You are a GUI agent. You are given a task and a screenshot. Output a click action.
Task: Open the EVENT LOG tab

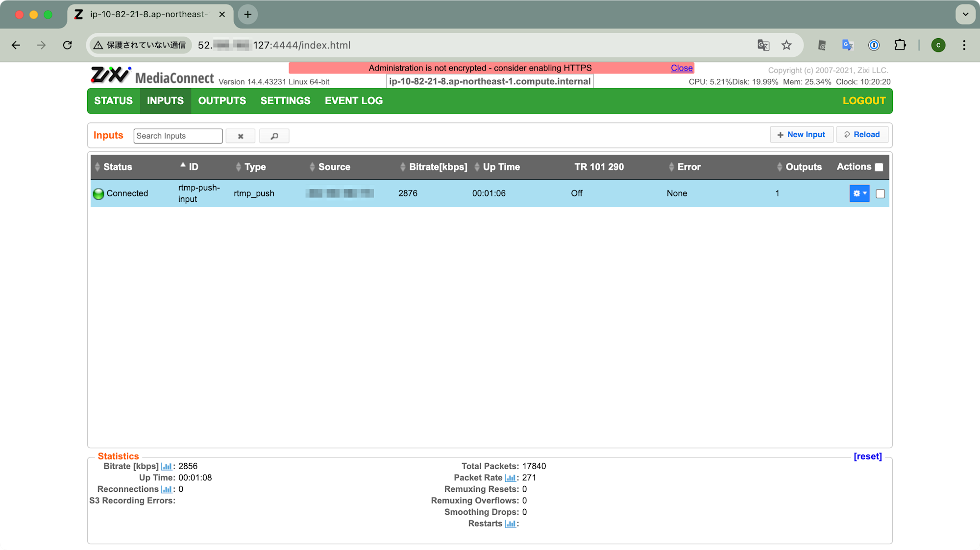(x=353, y=101)
